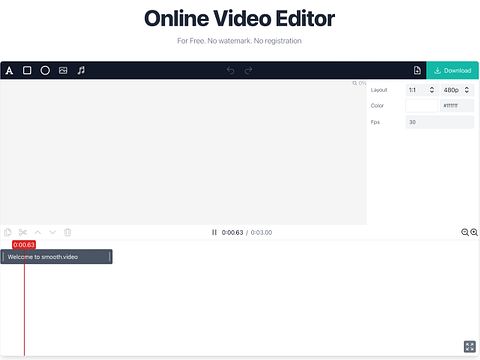480x360 pixels.
Task: Click the Download button
Action: pos(452,70)
